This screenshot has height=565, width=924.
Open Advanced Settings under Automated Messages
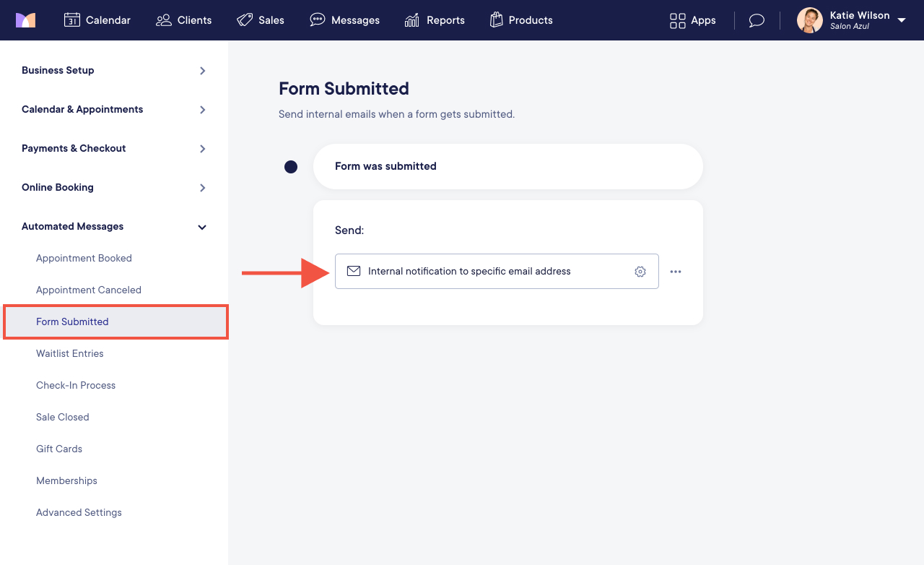pyautogui.click(x=79, y=512)
